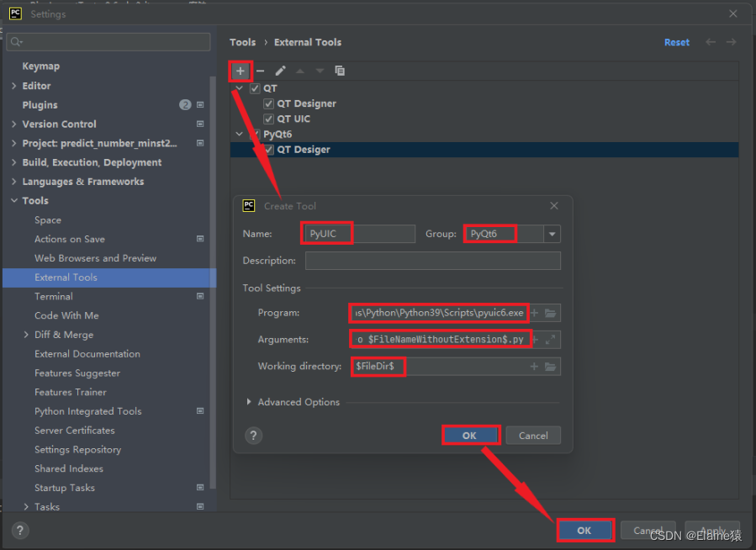Expand Arguments field with expand icon
This screenshot has height=550, width=756.
(550, 340)
